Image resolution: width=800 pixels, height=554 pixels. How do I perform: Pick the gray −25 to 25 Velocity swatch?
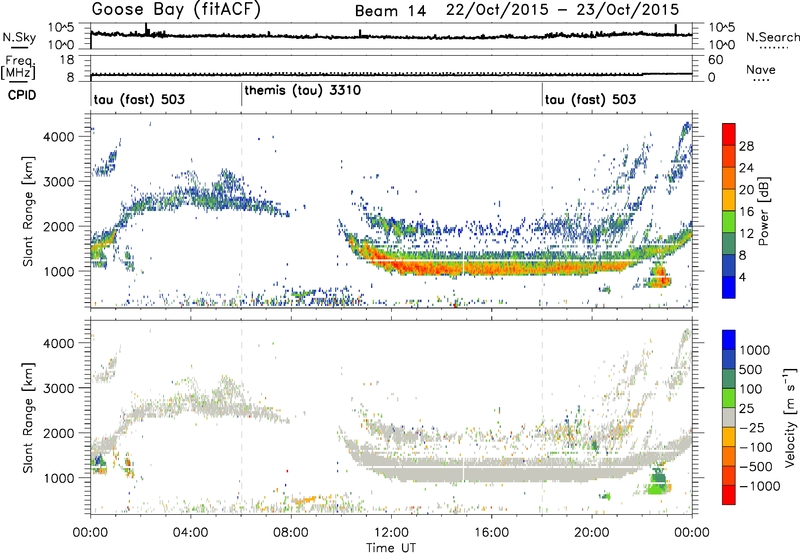click(729, 418)
